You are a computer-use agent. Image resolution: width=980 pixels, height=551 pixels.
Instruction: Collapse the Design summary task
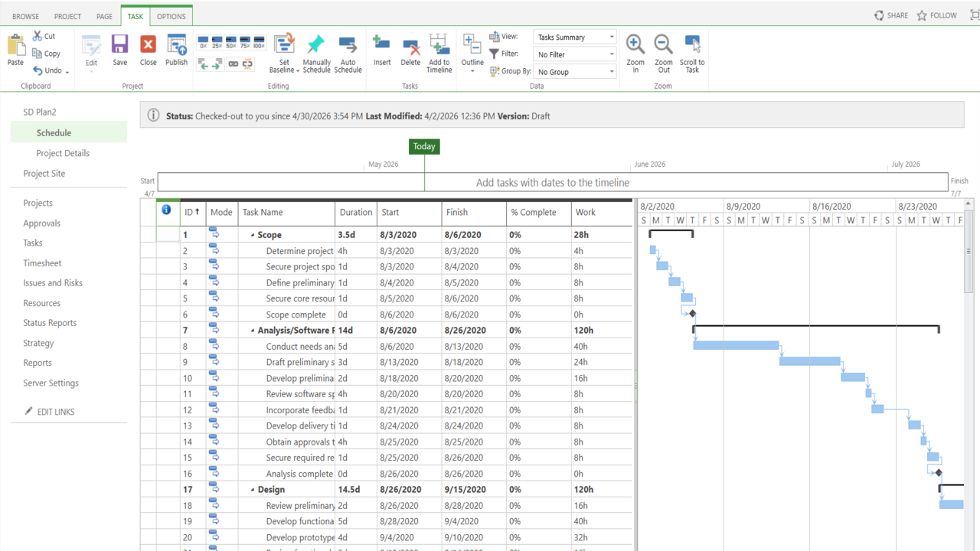point(253,490)
